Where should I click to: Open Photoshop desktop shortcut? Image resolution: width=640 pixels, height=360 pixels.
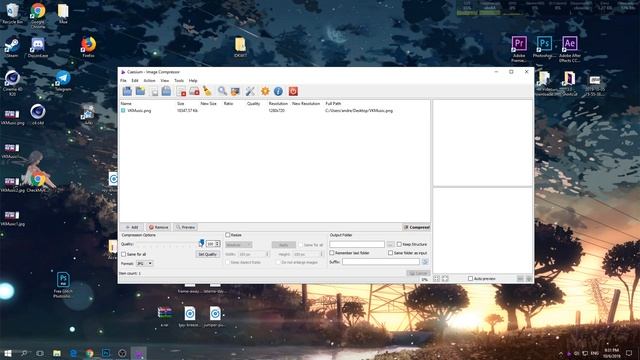coord(544,47)
